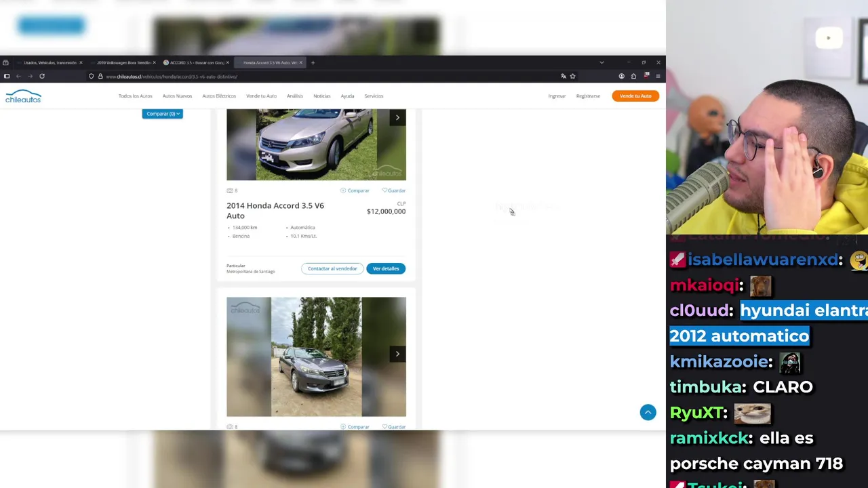The width and height of the screenshot is (868, 488).
Task: Show next photo of gray Accord
Action: point(397,354)
